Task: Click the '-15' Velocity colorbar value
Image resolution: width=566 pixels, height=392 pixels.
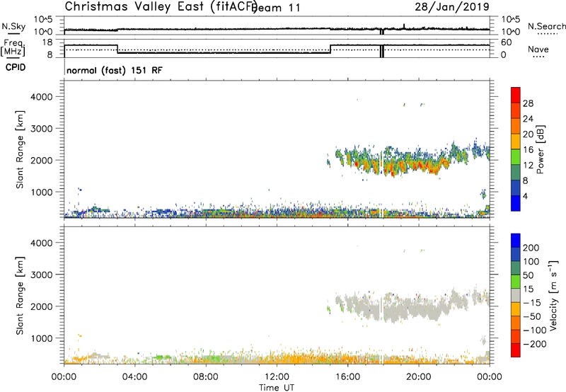Action: coord(532,302)
